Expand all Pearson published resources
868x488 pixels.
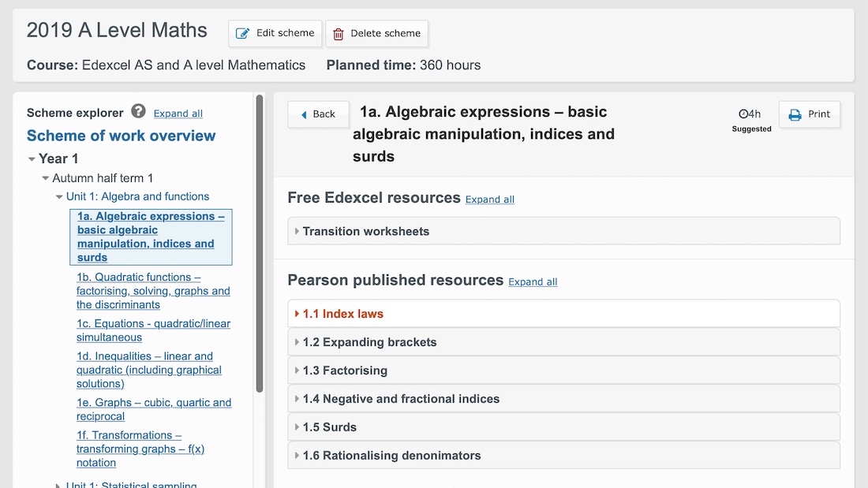tap(533, 281)
